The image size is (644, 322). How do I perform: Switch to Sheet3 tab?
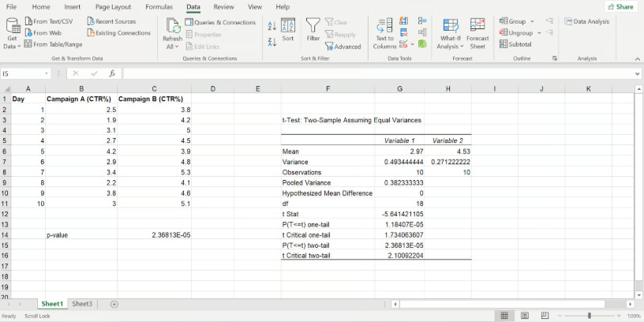pos(82,304)
